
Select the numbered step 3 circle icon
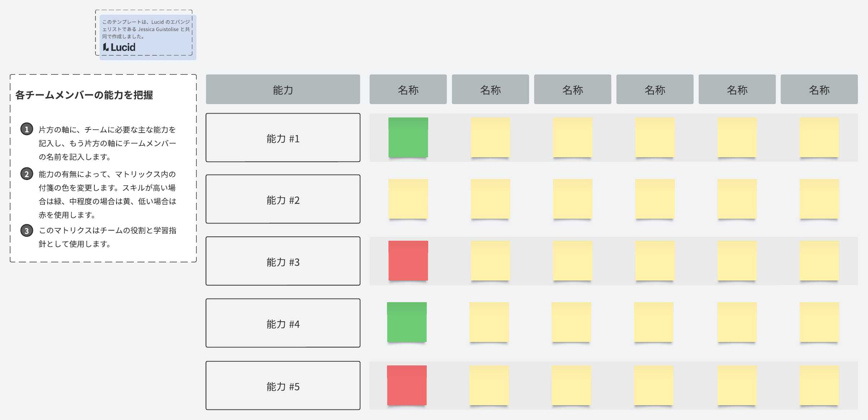[27, 231]
